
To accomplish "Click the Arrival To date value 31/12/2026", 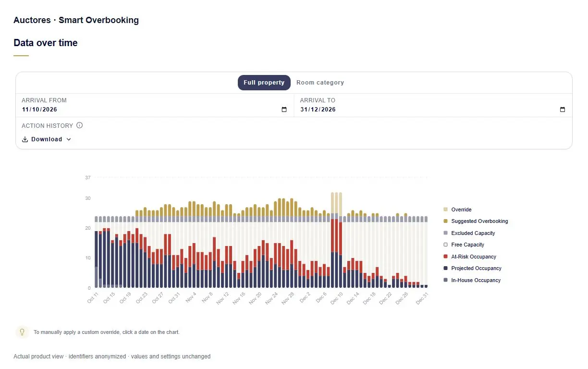I will click(318, 110).
